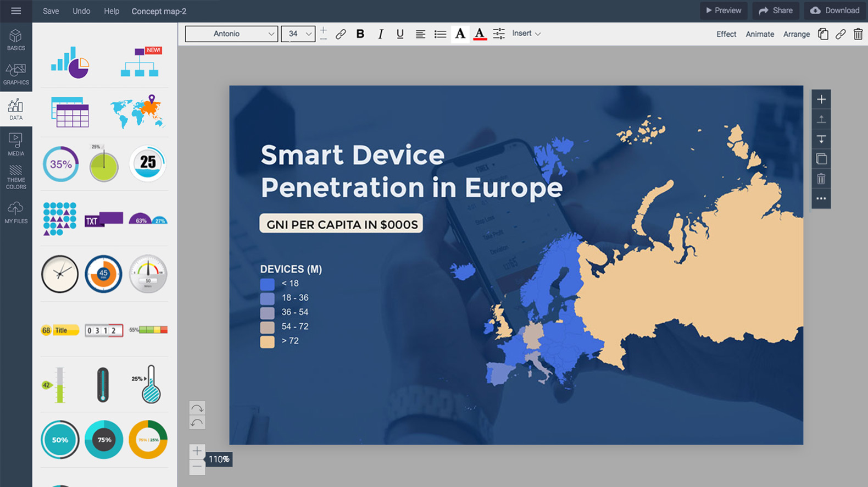868x487 pixels.
Task: Open the red font color picker
Action: tap(480, 34)
